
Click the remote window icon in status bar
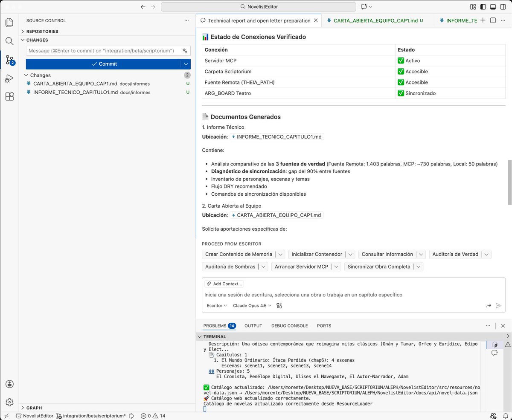pos(6,416)
